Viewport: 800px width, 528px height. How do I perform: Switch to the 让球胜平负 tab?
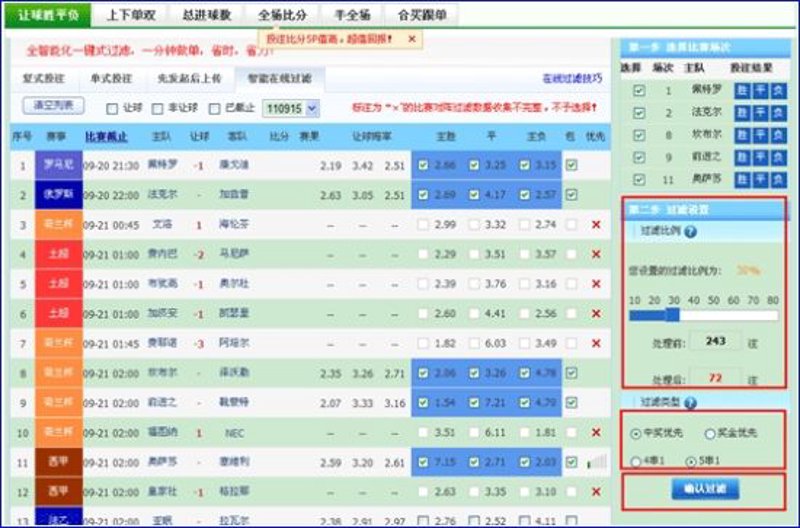[x=48, y=15]
